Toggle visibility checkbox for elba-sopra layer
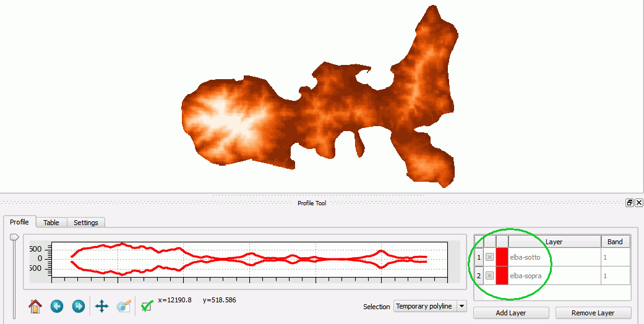 coord(489,276)
